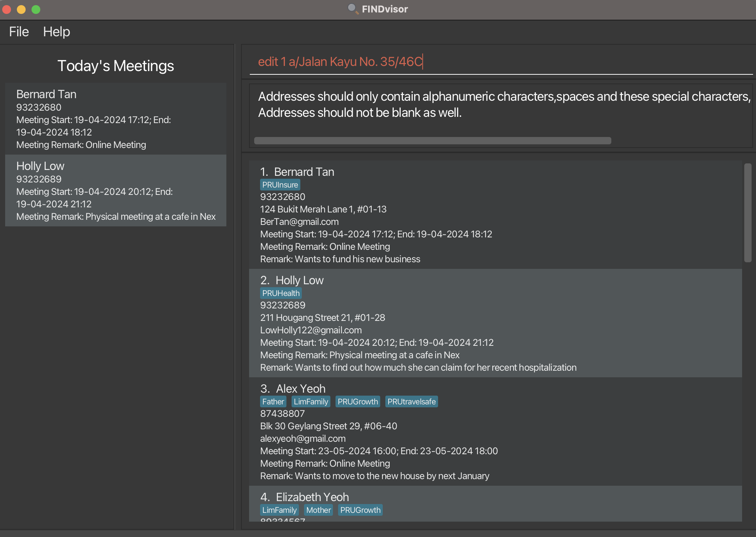This screenshot has height=537, width=756.
Task: Click the client list vertical scrollbar
Action: pyautogui.click(x=748, y=212)
